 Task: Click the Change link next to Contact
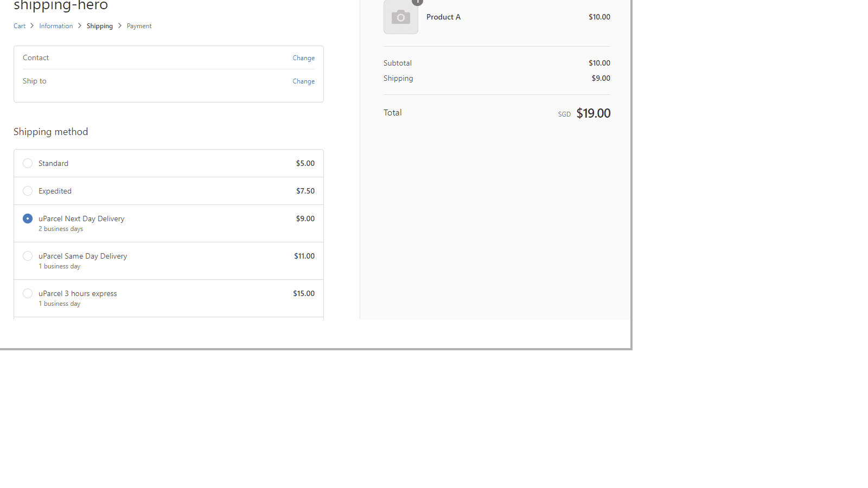(x=303, y=58)
